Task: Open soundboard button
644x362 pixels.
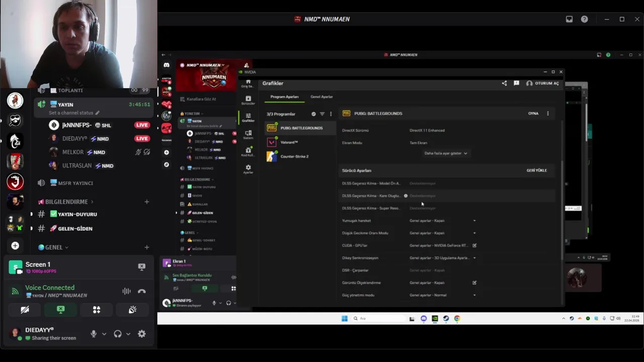Action: (132, 310)
